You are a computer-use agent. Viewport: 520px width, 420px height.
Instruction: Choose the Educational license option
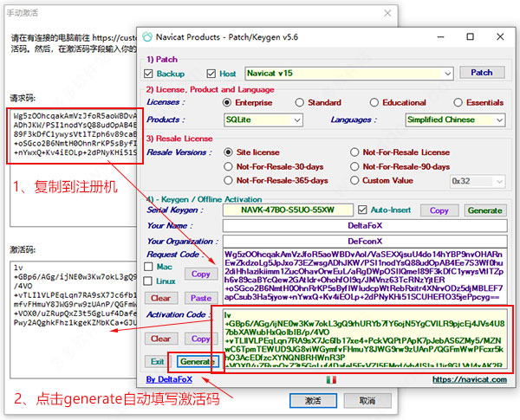pyautogui.click(x=374, y=102)
